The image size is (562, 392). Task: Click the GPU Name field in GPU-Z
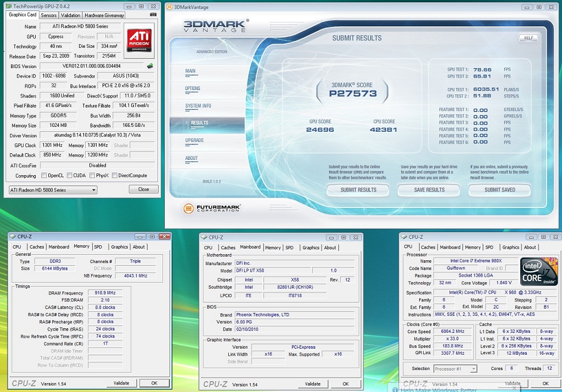click(x=80, y=26)
